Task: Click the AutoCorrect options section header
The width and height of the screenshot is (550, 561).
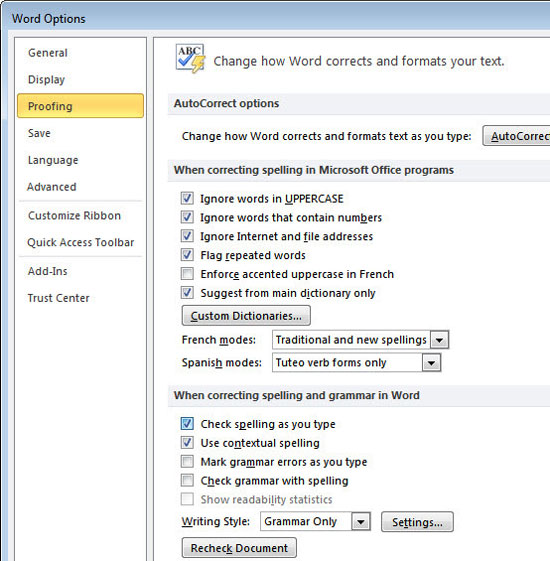Action: pos(226,103)
